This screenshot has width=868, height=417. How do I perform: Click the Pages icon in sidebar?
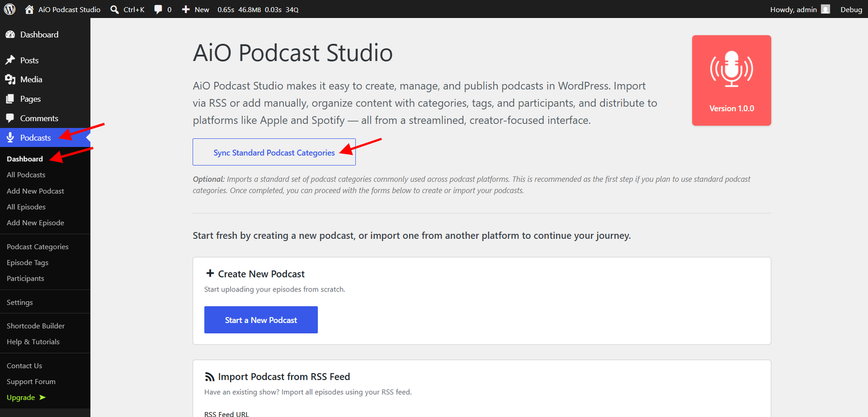coord(10,99)
